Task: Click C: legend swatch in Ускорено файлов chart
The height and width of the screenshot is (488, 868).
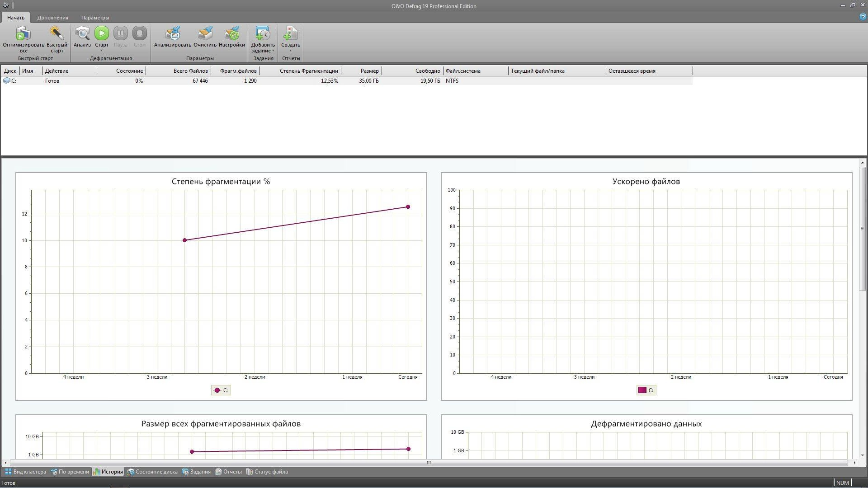Action: point(642,390)
